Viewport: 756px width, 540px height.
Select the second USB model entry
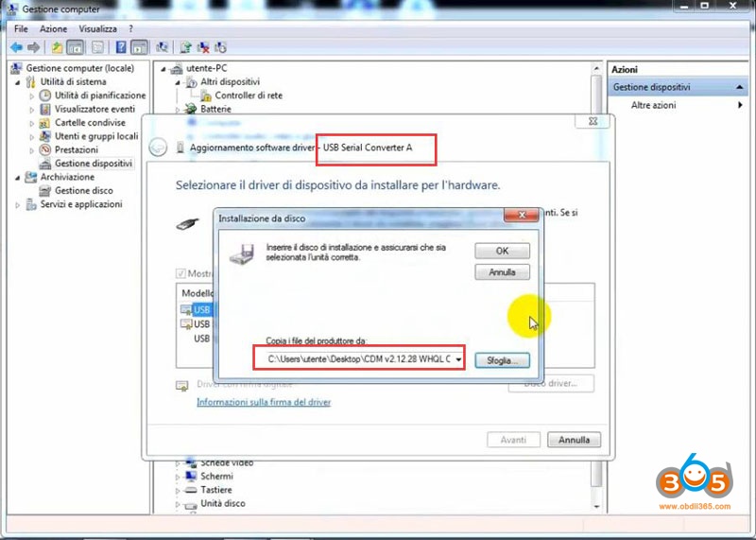tap(201, 323)
